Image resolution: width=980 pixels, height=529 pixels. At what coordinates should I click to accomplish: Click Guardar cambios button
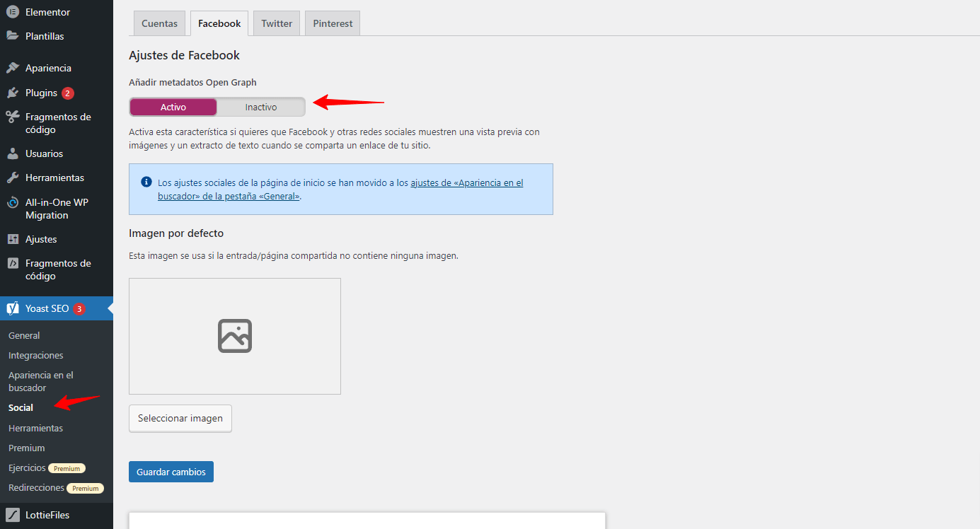click(x=171, y=472)
